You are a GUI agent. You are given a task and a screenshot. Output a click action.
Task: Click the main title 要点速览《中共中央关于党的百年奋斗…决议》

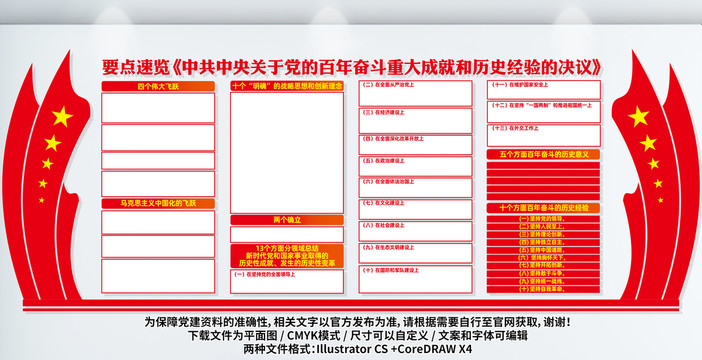pyautogui.click(x=351, y=68)
